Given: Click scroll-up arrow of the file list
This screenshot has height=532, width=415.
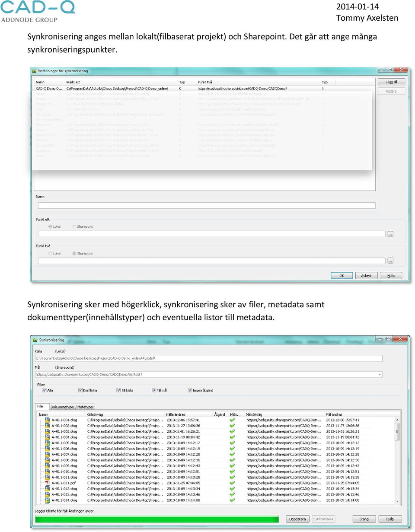Looking at the screenshot, I should pos(398,419).
